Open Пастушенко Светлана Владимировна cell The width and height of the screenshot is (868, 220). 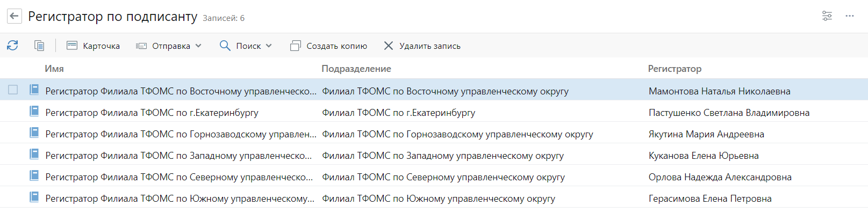729,113
